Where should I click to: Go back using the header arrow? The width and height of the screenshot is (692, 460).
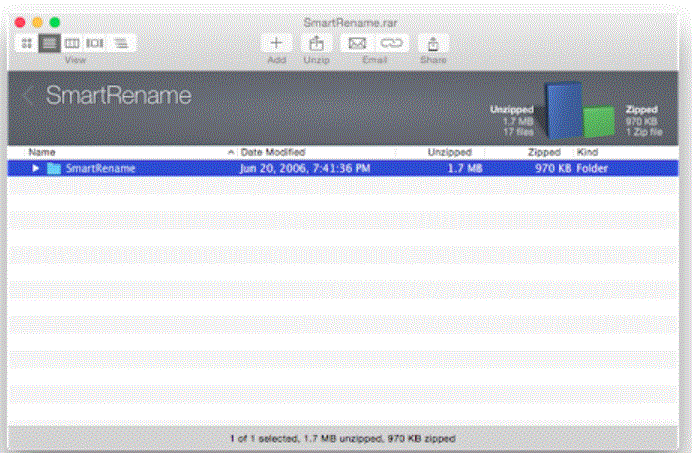pos(28,95)
